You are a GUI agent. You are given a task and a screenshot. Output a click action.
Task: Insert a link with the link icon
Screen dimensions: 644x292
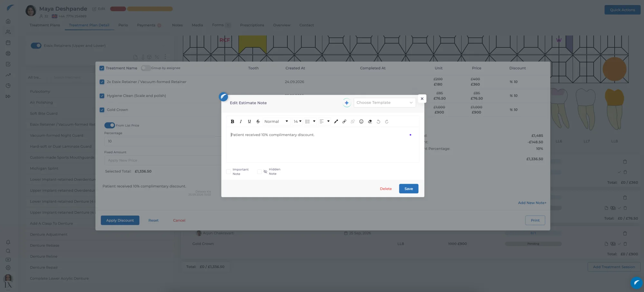[344, 121]
